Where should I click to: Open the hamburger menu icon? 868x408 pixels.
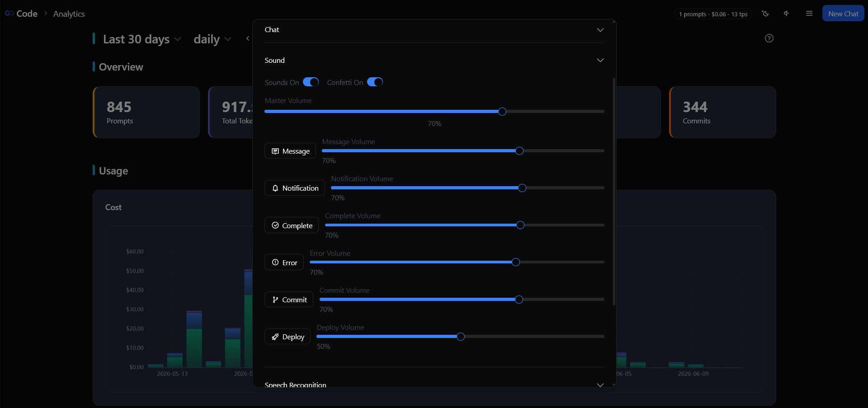point(809,14)
